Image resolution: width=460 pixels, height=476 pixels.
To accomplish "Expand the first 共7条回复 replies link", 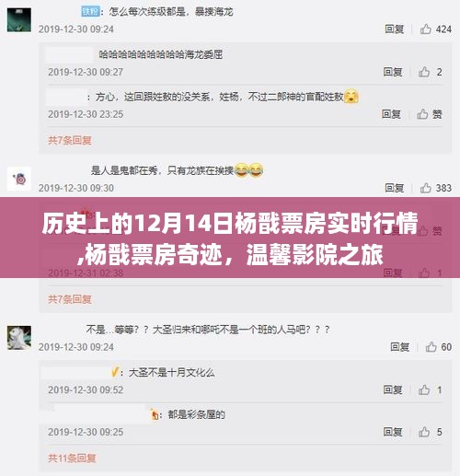I will [70, 140].
